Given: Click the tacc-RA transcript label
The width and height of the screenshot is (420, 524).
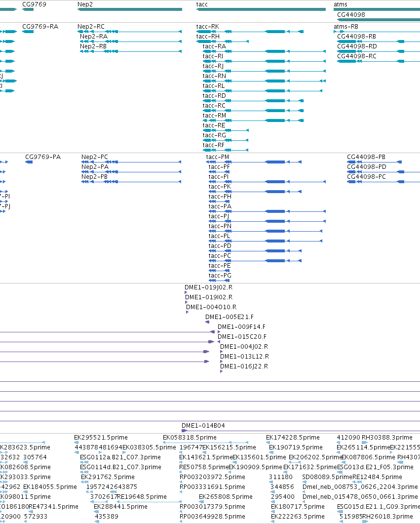Looking at the screenshot, I should tap(214, 46).
